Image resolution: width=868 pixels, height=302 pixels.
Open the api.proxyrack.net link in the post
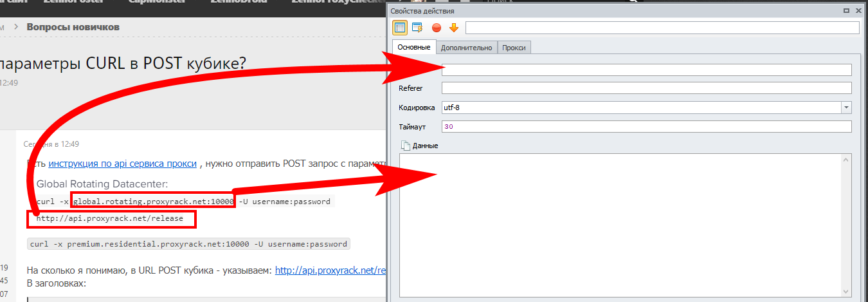330,271
